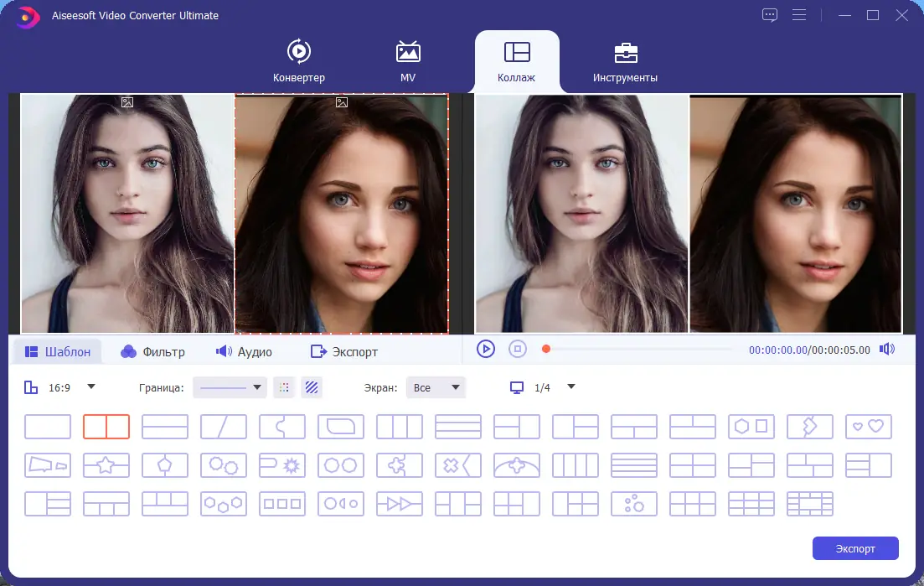
Task: Pick the last dense grid template
Action: click(810, 504)
